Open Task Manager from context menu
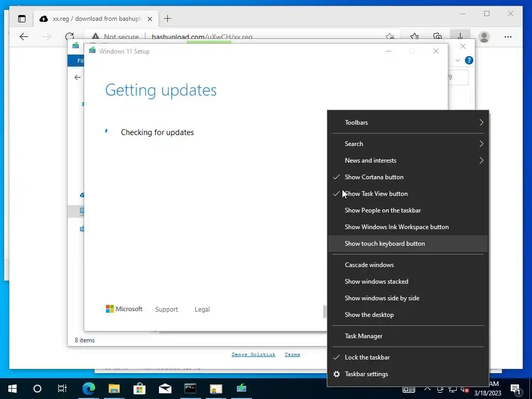The height and width of the screenshot is (399, 532). [x=408, y=336]
